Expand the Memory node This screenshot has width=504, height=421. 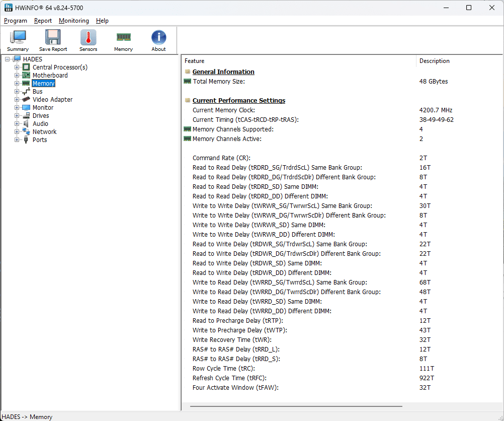[x=17, y=84]
